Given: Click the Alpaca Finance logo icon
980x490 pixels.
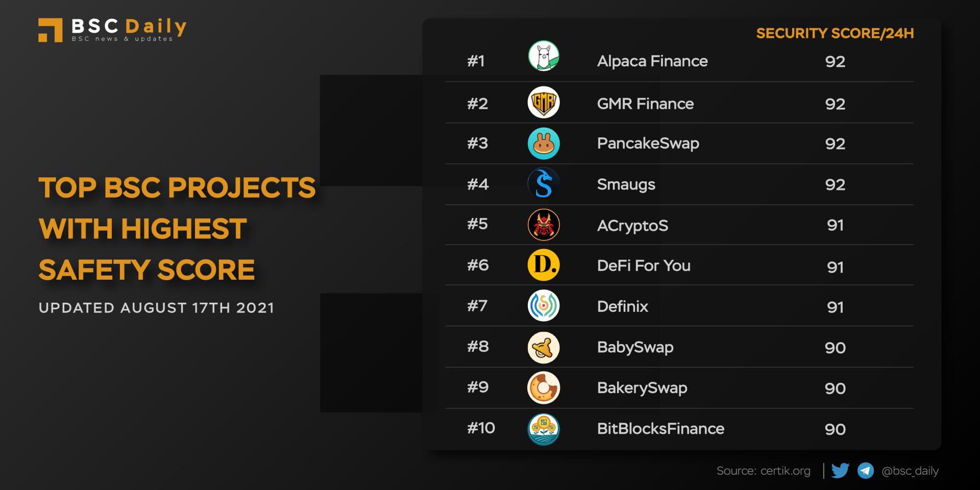Looking at the screenshot, I should pyautogui.click(x=544, y=56).
